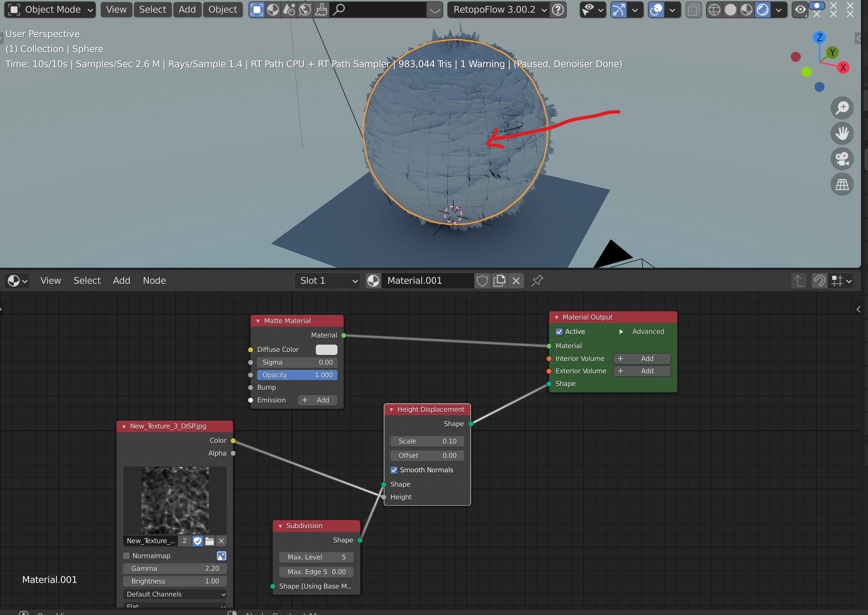Click Add button for Interior Volume
Screen dimensions: 868x615
(x=642, y=359)
